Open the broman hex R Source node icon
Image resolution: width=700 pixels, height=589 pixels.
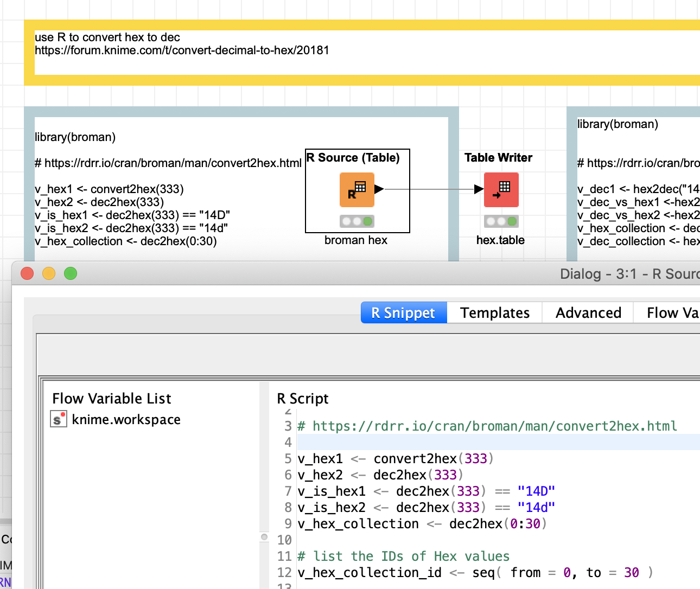coord(357,190)
